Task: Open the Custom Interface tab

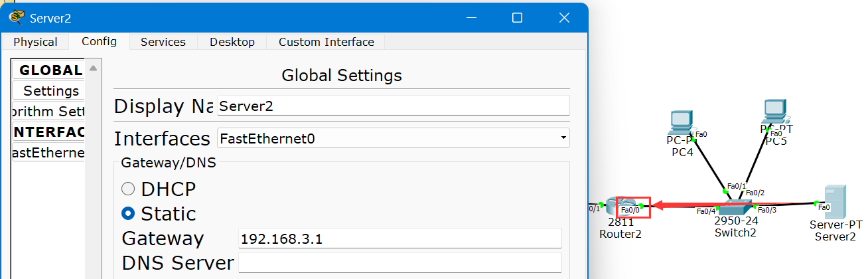Action: 326,42
